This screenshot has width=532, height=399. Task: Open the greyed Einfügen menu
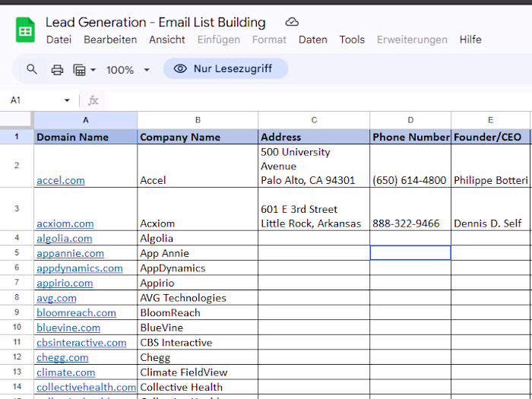[219, 40]
